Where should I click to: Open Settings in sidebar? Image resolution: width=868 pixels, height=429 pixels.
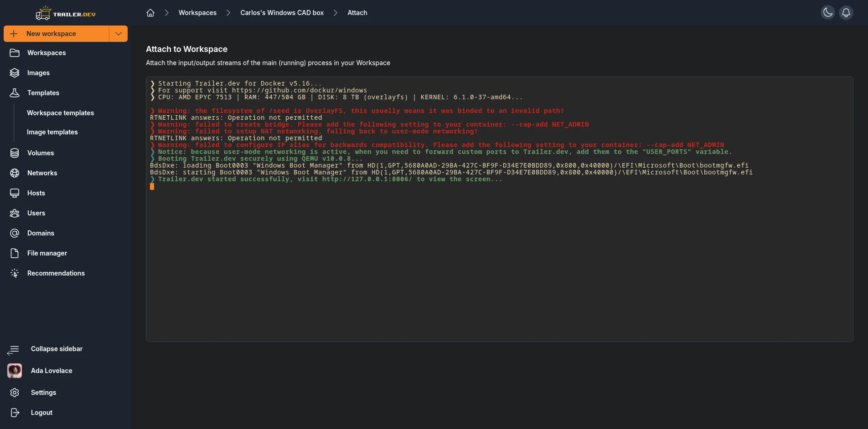tap(43, 393)
